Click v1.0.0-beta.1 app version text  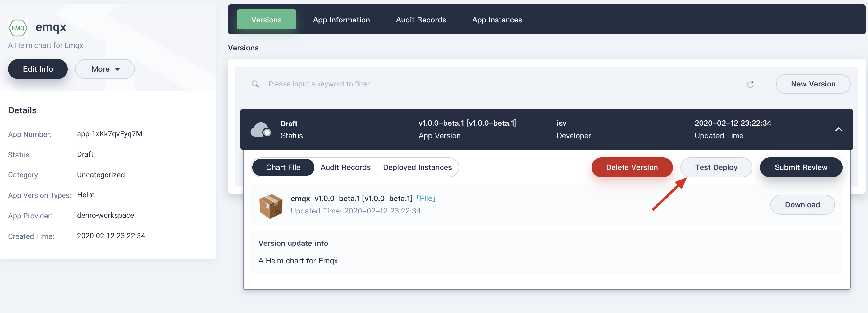click(x=467, y=123)
